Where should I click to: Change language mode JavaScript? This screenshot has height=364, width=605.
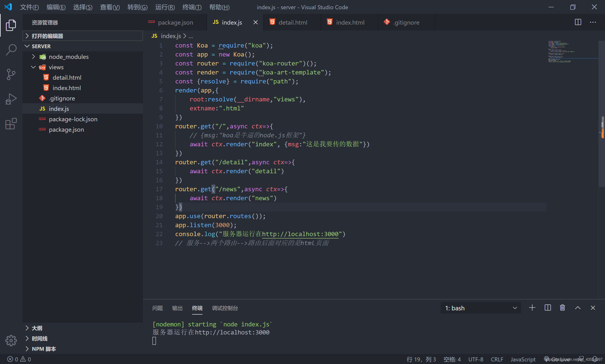pos(523,359)
